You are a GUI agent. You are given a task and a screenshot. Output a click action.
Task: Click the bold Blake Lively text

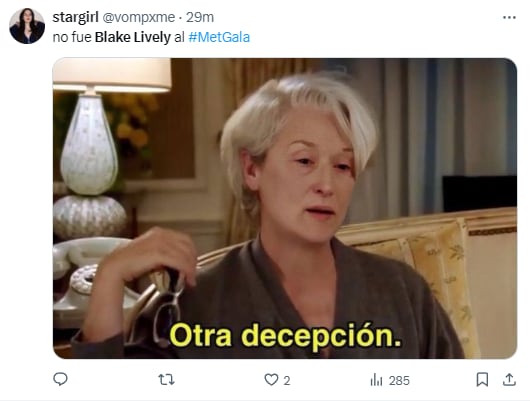[x=133, y=37]
